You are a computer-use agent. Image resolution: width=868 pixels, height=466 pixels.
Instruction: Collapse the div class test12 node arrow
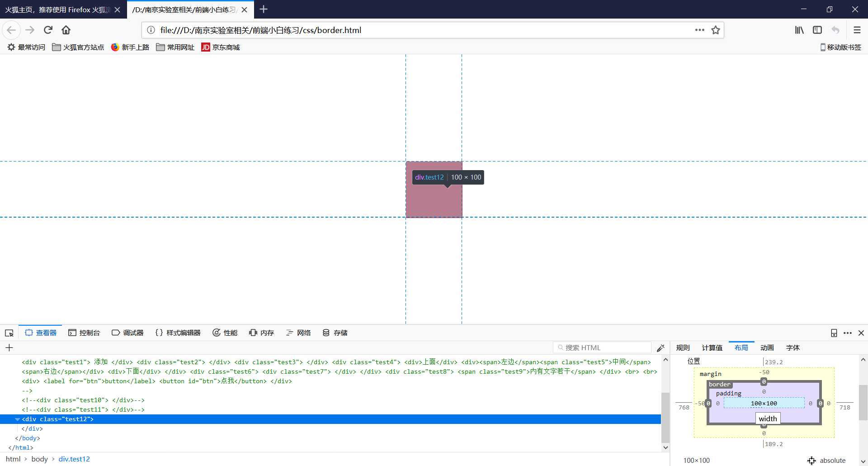point(18,419)
